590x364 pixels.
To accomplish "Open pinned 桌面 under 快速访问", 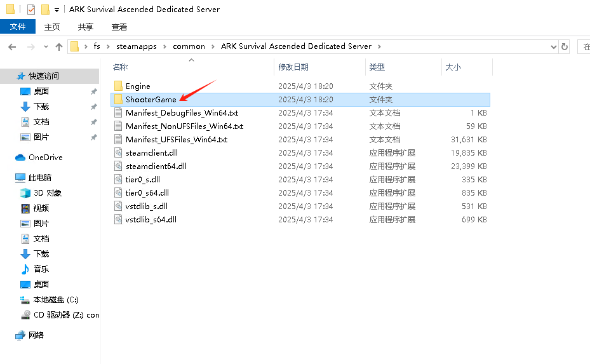I will click(35, 91).
